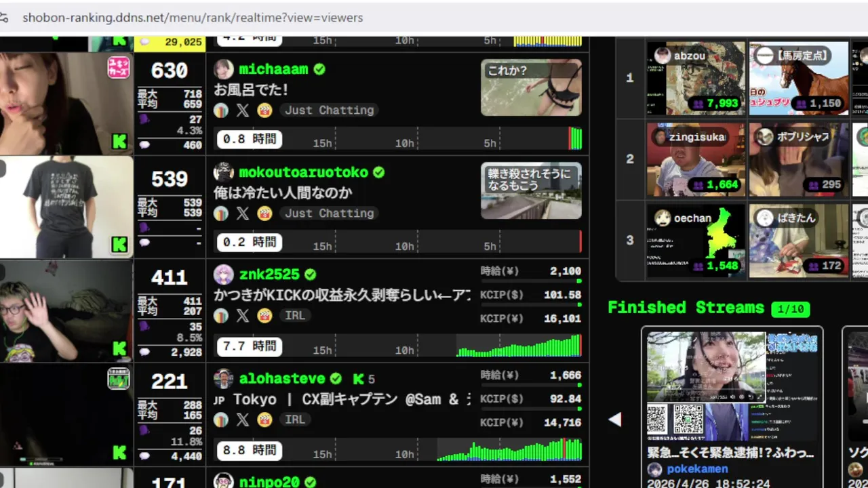Click Kick logo on mokoutoaruotoko's stream preview

(120, 245)
